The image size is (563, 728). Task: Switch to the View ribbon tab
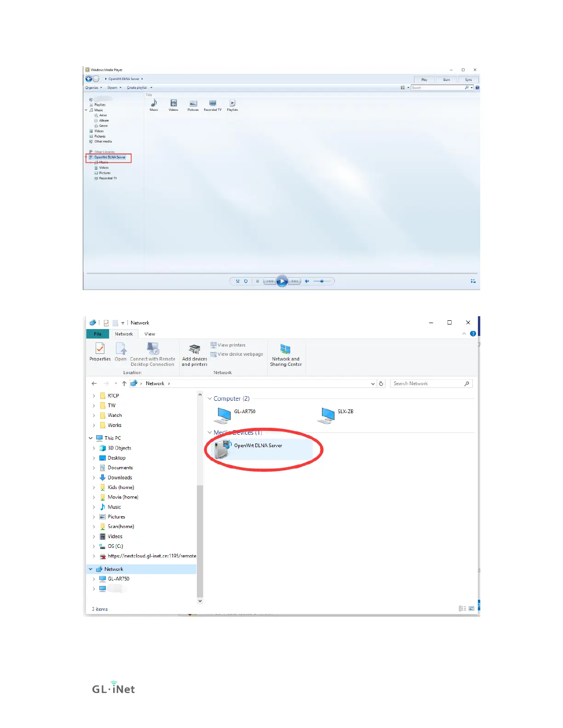[149, 334]
